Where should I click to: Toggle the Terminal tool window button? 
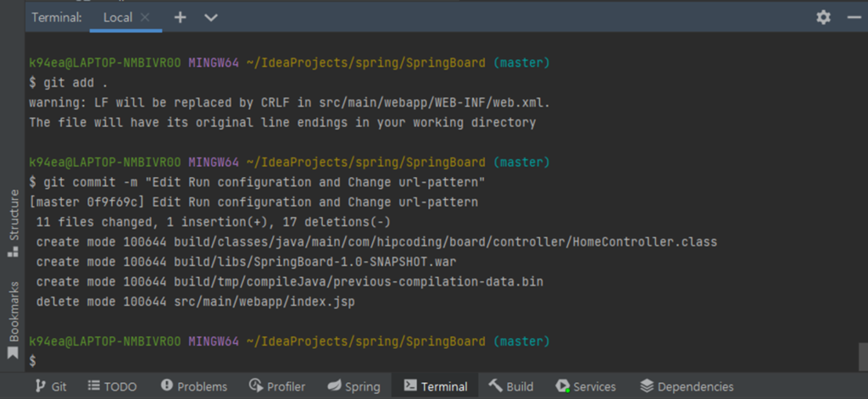coord(435,386)
